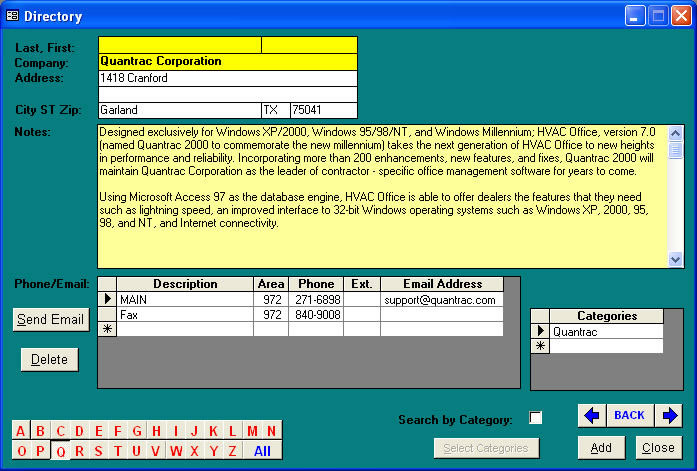This screenshot has width=697, height=471.
Task: Click the Directory form icon in title bar
Action: pos(12,16)
